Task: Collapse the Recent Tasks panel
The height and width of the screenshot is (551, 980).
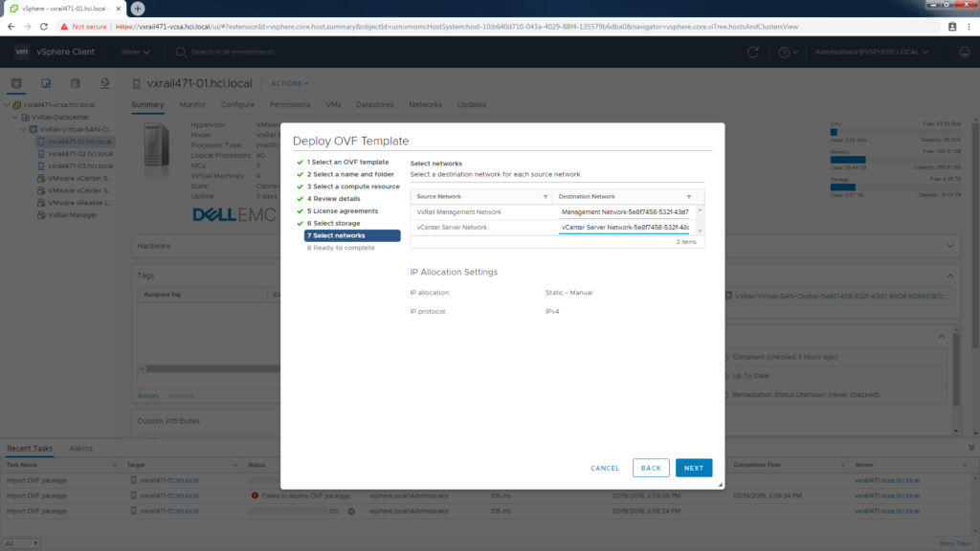Action: pos(971,448)
